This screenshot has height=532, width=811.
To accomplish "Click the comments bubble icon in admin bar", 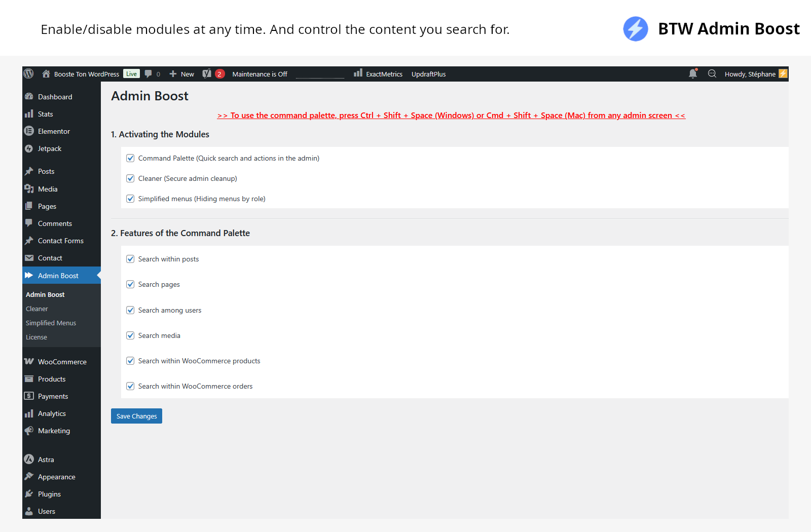I will (x=149, y=74).
